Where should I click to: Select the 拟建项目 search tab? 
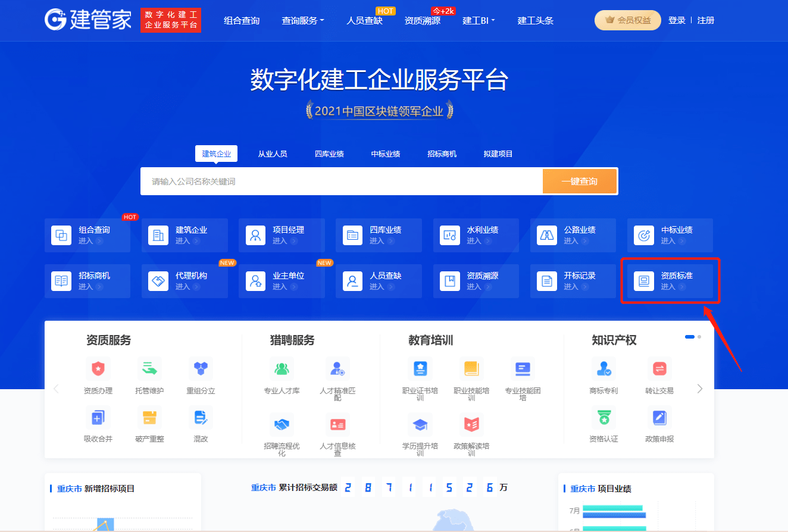[498, 154]
